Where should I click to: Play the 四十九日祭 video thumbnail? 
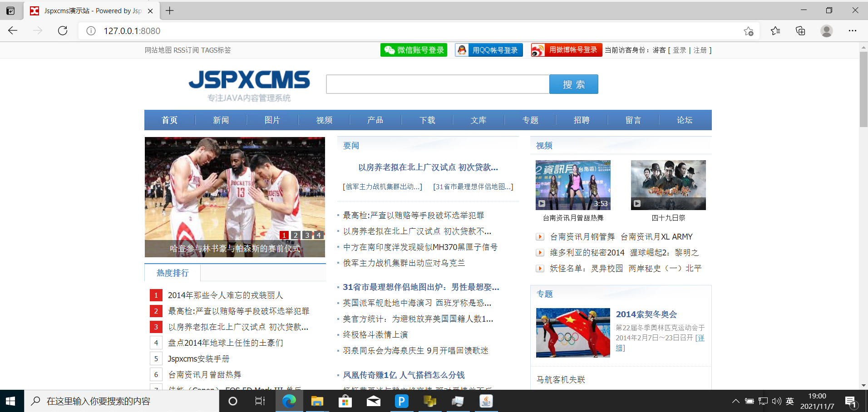[x=668, y=185]
